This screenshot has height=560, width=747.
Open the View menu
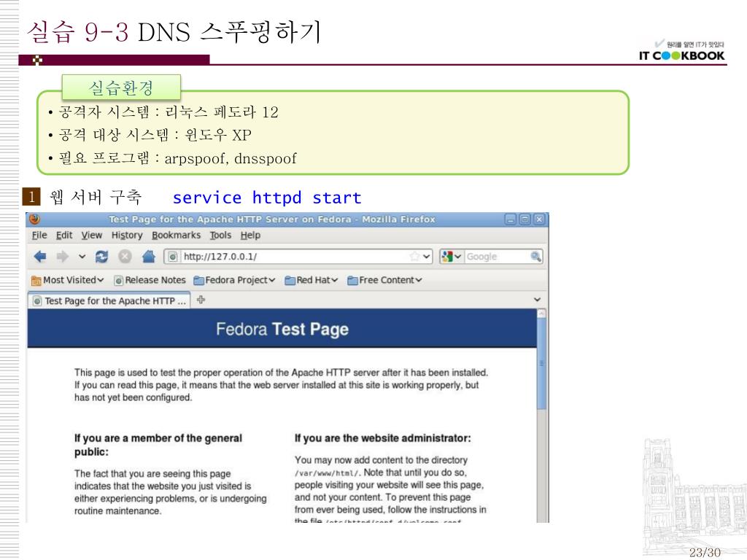point(91,236)
